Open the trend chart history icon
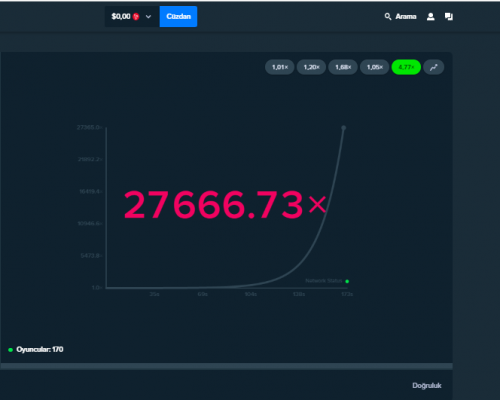The image size is (500, 400). (x=434, y=67)
